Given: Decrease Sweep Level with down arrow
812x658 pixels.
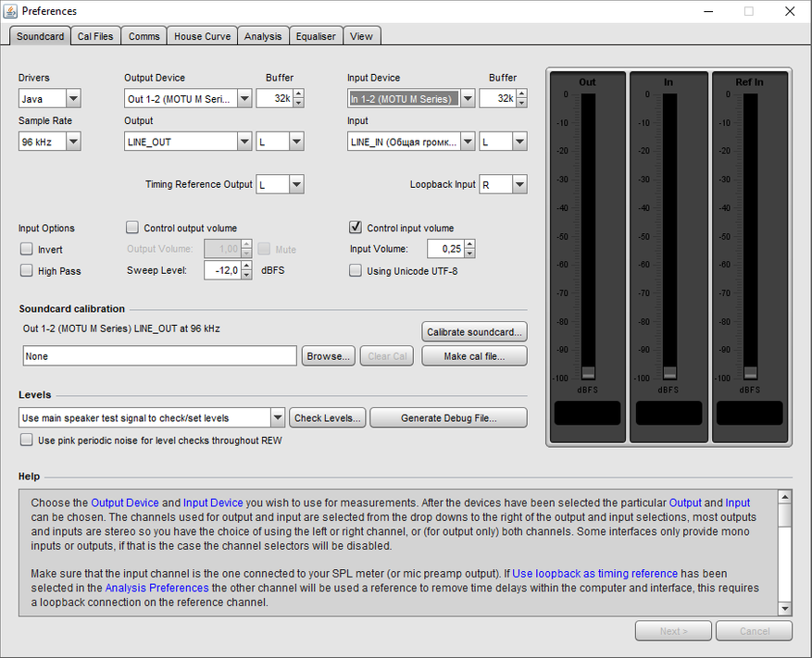Looking at the screenshot, I should [x=247, y=275].
